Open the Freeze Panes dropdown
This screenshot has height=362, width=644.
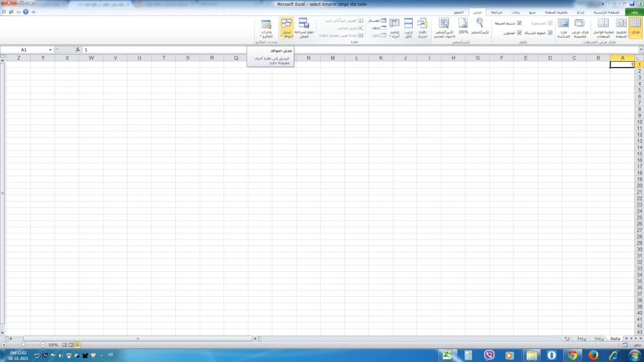[394, 28]
